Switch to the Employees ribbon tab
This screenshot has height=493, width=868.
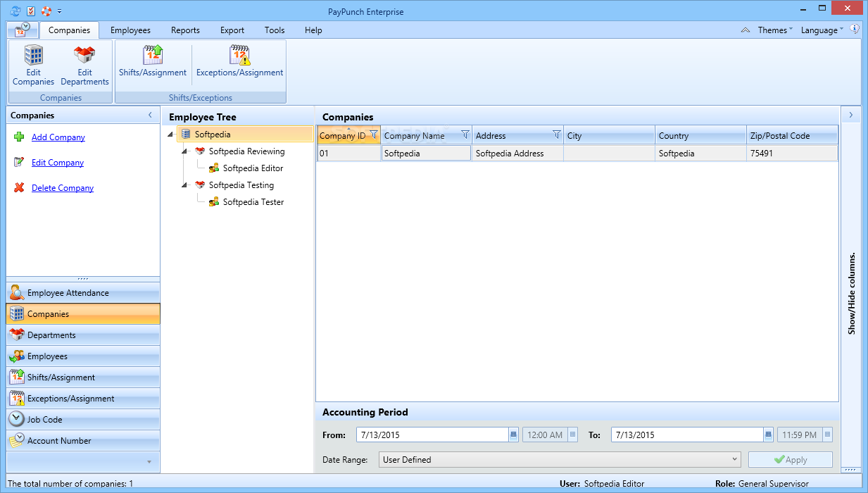[x=130, y=30]
